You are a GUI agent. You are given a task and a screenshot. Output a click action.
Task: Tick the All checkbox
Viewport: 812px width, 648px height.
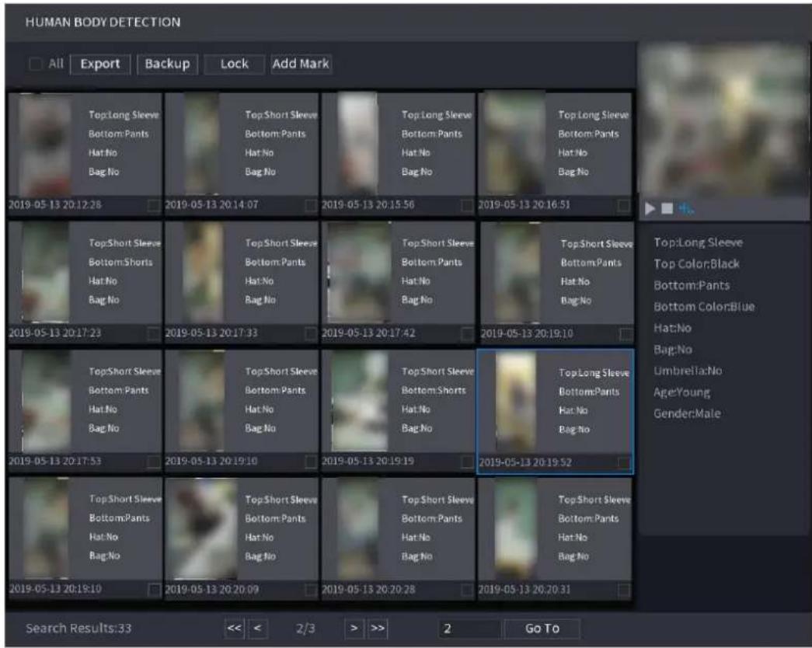point(35,64)
